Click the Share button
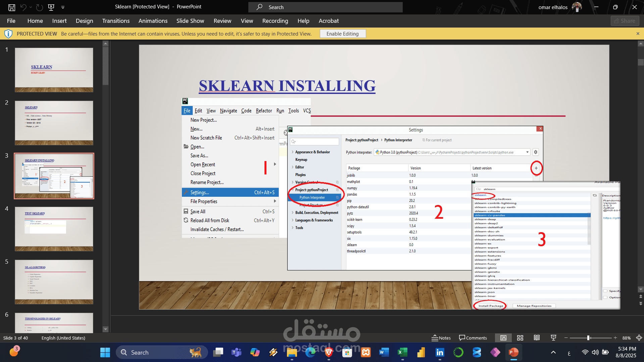644x362 pixels. (625, 21)
